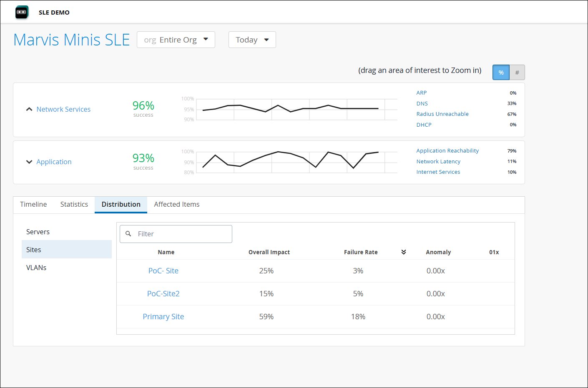Click the DNS classifier link
This screenshot has width=588, height=388.
[422, 103]
